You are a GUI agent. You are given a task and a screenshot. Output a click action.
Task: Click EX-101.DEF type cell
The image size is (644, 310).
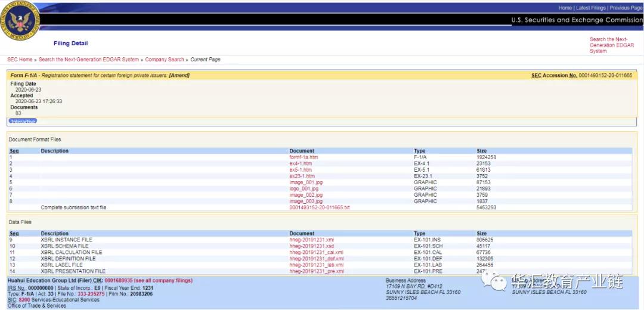tap(428, 259)
